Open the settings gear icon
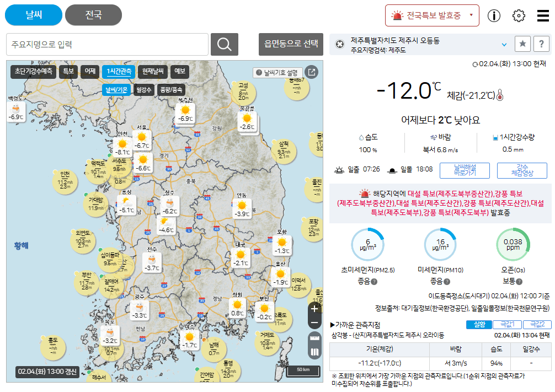Image resolution: width=555 pixels, height=392 pixels. coord(519,15)
